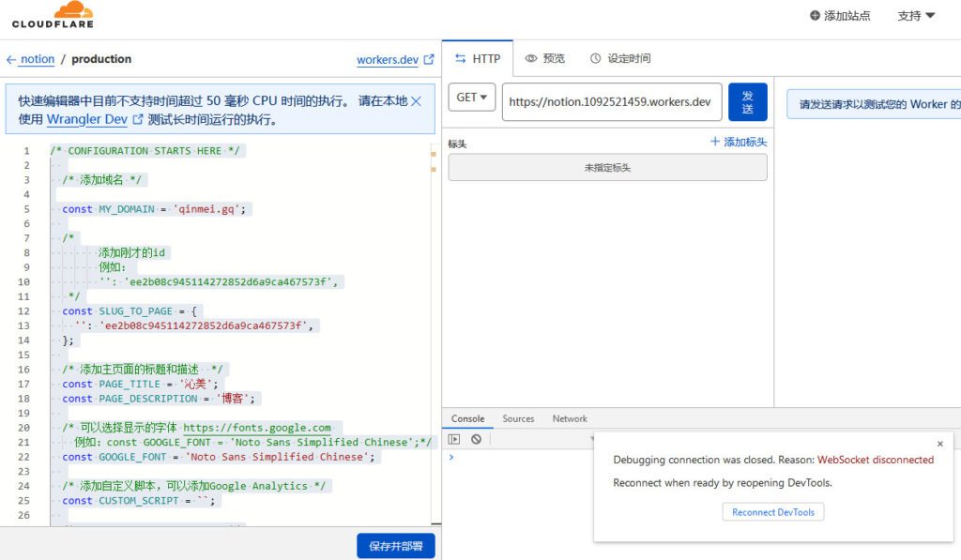Open the 支持 dropdown menu
Image resolution: width=961 pixels, height=560 pixels.
916,15
